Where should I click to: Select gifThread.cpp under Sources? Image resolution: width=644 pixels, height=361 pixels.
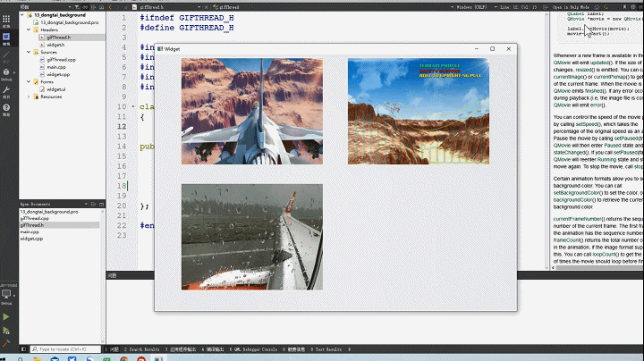pyautogui.click(x=61, y=60)
